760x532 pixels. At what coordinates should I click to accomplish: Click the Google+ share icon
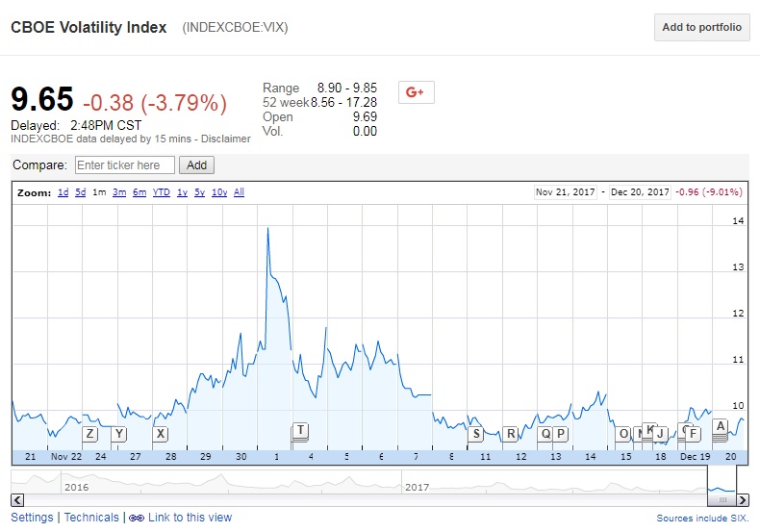[x=416, y=92]
